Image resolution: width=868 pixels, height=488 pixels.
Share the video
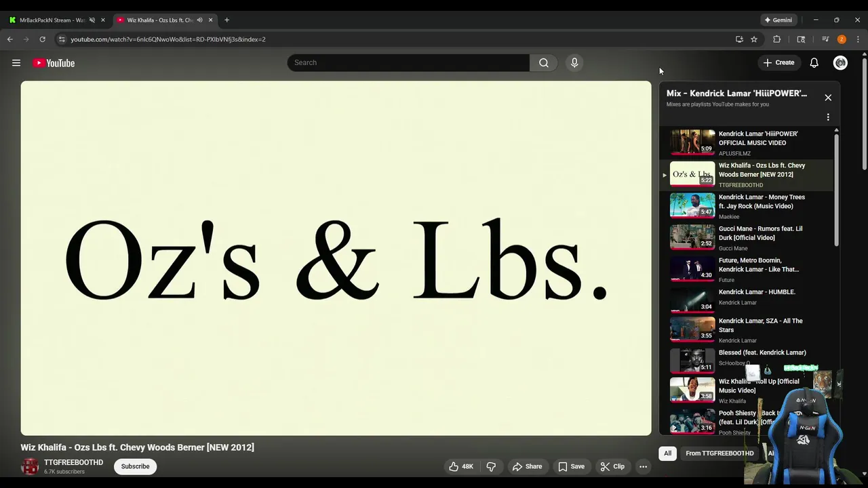(527, 466)
